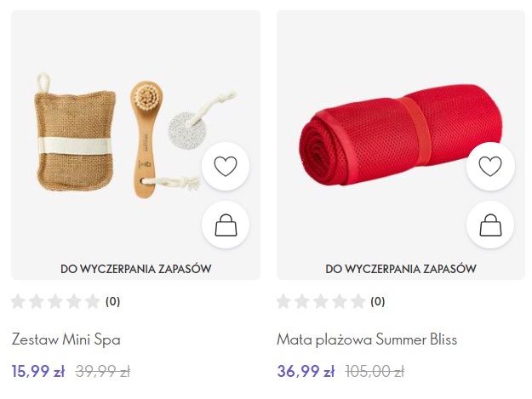View the (0) reviews count for beach mat
The width and height of the screenshot is (532, 399).
378,301
